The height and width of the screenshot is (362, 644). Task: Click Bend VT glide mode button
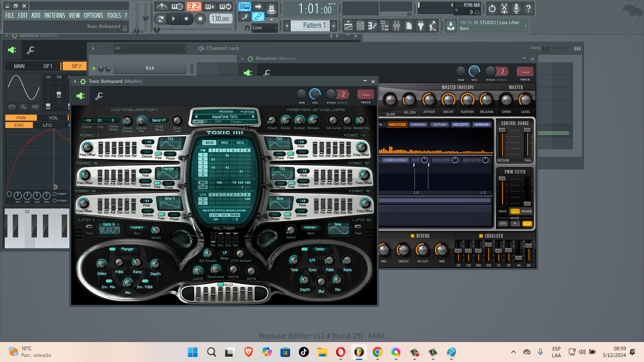(x=159, y=120)
